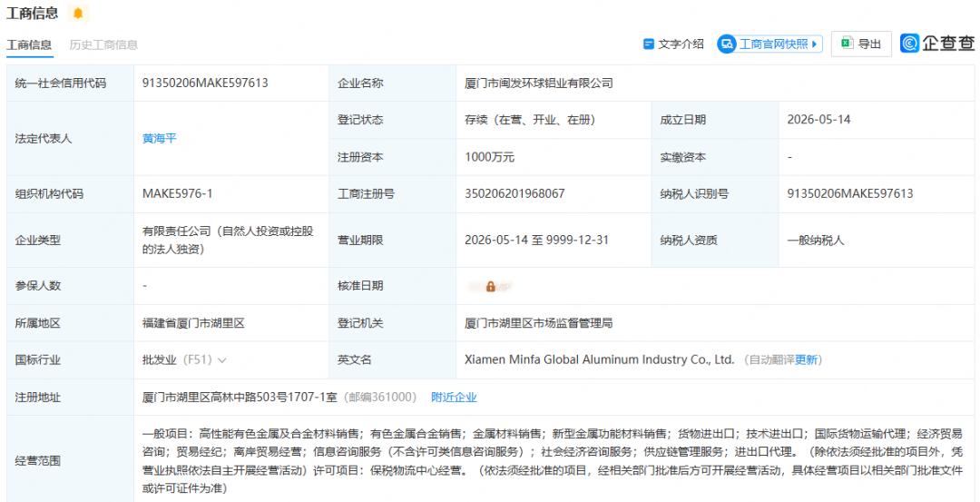Click English name Xiamen Minfa Global Aluminum Industry
Viewport: 980px width, 502px height.
point(600,360)
